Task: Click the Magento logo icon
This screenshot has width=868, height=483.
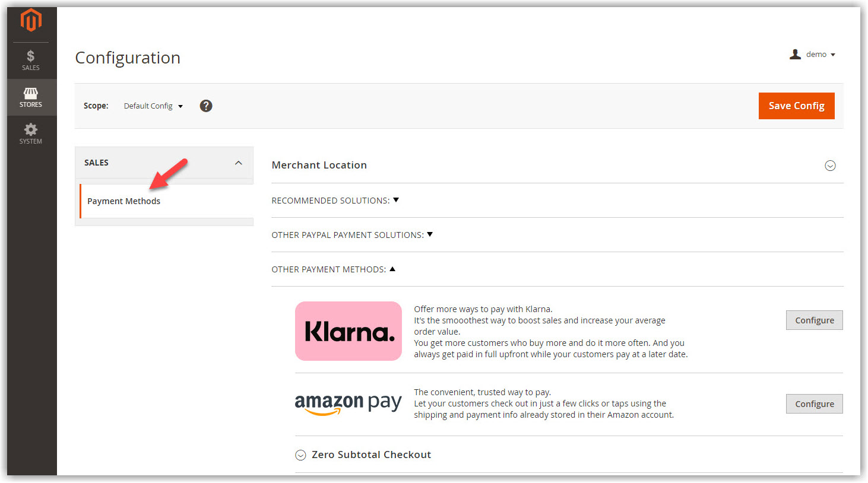Action: pyautogui.click(x=31, y=21)
